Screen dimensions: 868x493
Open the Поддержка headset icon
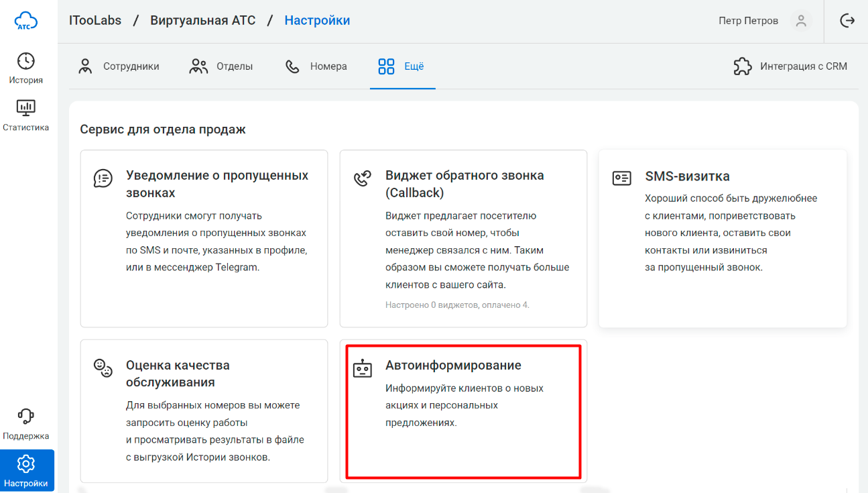pos(26,417)
